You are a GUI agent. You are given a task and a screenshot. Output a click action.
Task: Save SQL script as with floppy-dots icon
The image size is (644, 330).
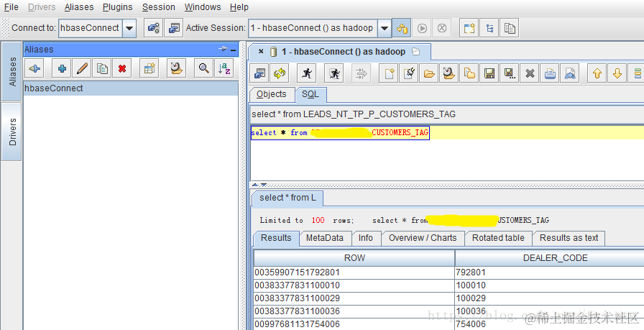510,73
